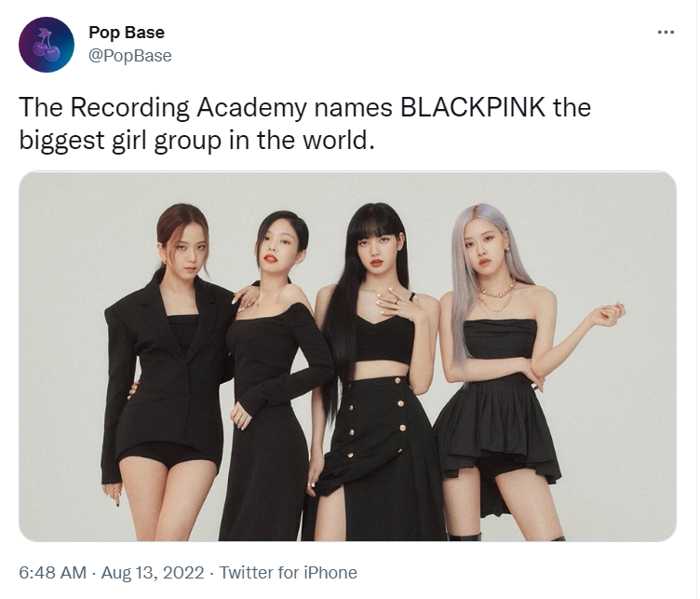Click the cherries graphic inside avatar
700x599 pixels.
(x=46, y=45)
